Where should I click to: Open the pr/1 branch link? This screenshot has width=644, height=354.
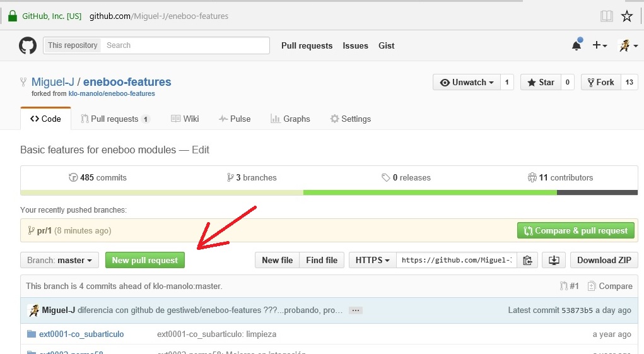(44, 231)
